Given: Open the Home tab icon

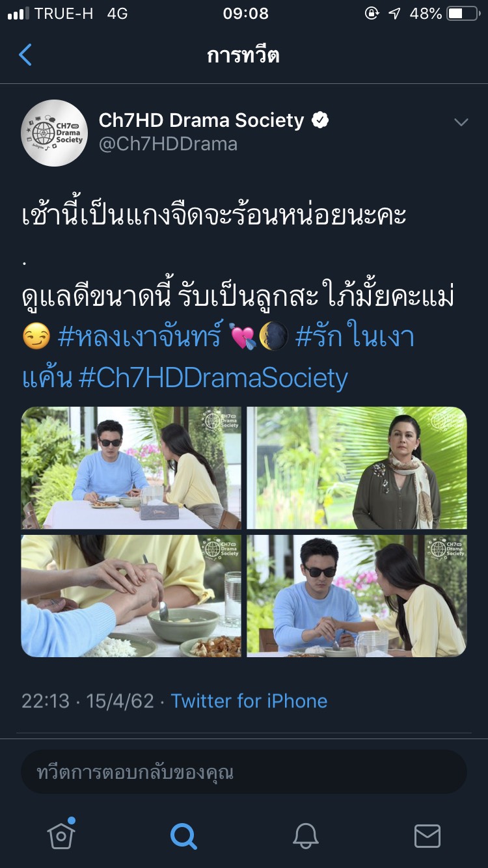Looking at the screenshot, I should tap(61, 835).
